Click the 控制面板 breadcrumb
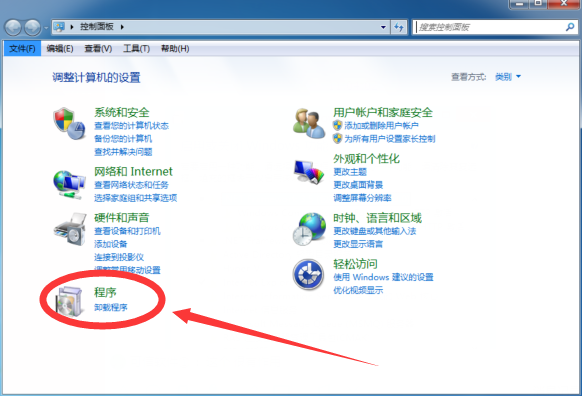The image size is (582, 396). (97, 27)
